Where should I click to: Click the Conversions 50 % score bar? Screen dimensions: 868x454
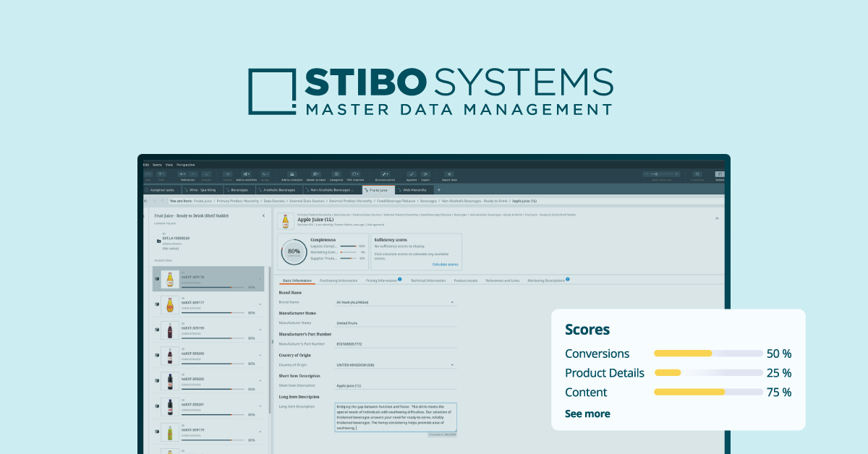[x=708, y=354]
